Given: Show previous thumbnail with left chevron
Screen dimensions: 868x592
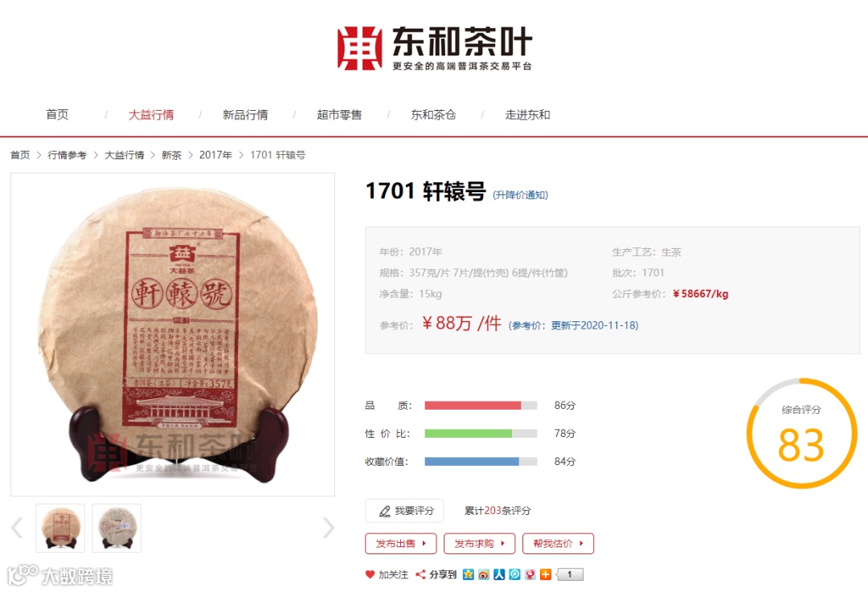Looking at the screenshot, I should [x=17, y=527].
